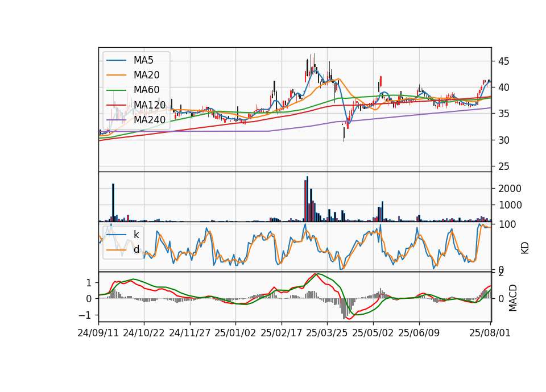The height and width of the screenshot is (392, 546).
Task: Click the green MA60 legend line sample
Action: coord(116,90)
